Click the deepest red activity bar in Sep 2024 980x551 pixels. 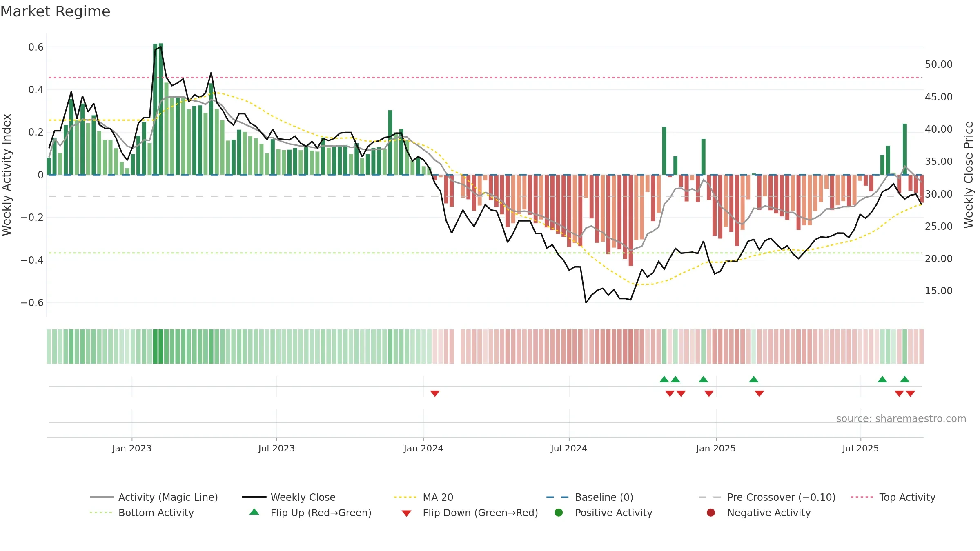pyautogui.click(x=630, y=220)
